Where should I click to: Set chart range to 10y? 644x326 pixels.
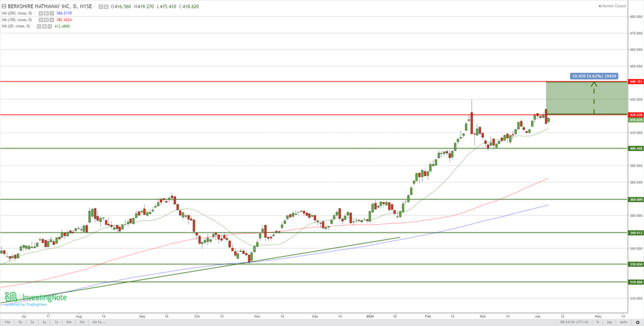(x=7, y=322)
